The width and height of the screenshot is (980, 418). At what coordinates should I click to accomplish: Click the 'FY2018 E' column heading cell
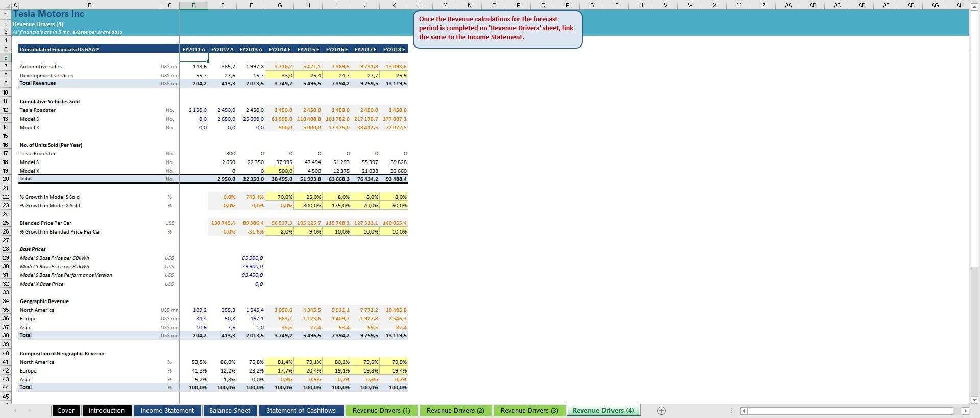(394, 49)
